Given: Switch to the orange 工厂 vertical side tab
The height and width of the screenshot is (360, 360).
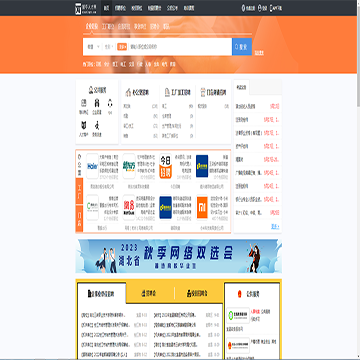Looking at the screenshot, I should [x=79, y=192].
